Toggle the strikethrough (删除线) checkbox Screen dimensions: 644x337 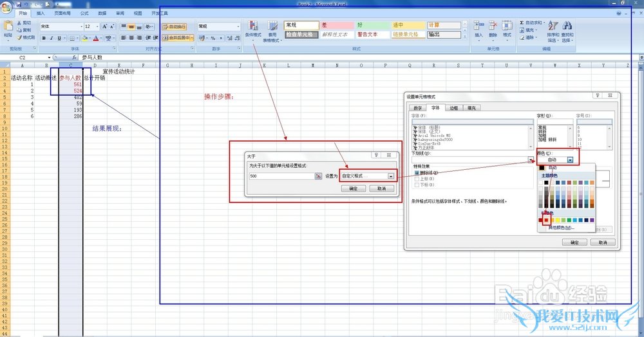(417, 172)
